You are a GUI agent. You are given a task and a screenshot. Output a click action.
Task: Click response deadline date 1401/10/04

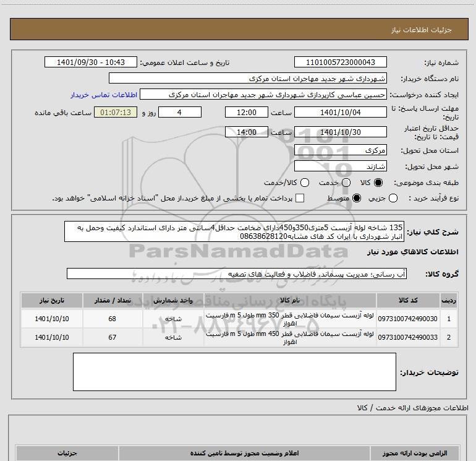[340, 112]
